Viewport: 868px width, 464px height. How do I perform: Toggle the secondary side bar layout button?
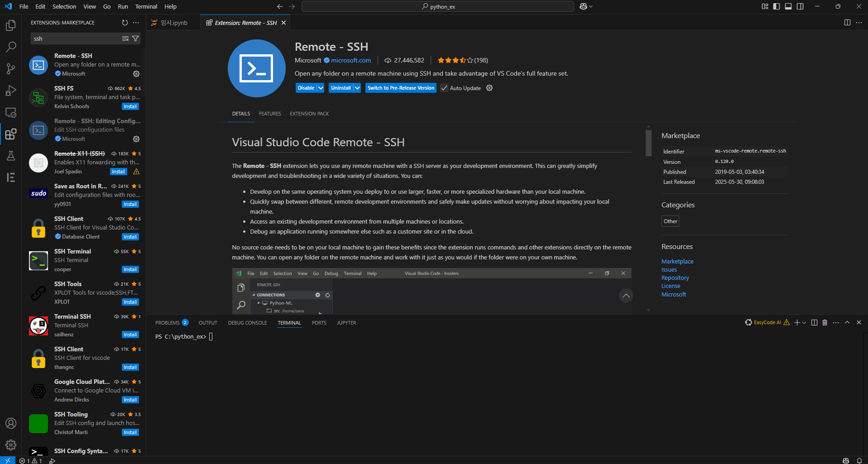click(x=800, y=6)
